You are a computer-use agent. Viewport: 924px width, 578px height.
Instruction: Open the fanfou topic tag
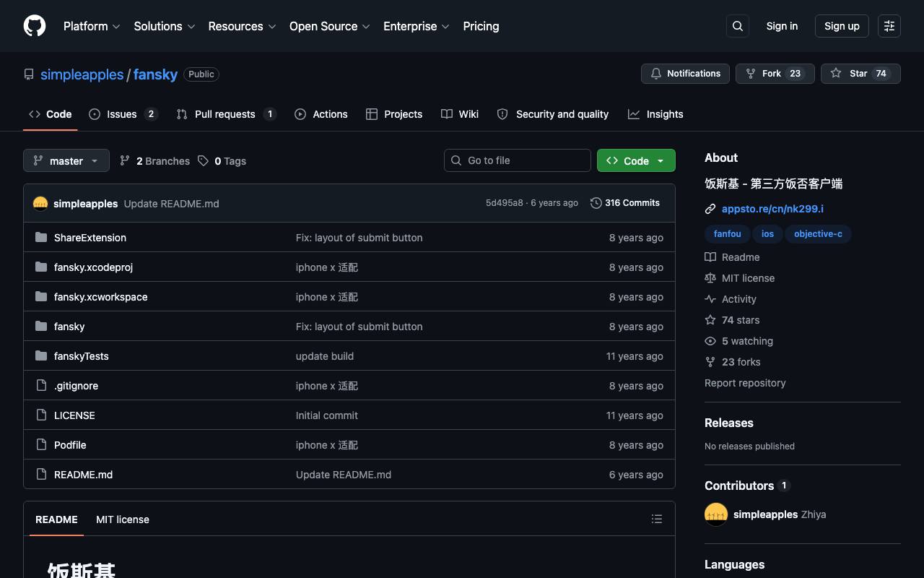coord(728,234)
